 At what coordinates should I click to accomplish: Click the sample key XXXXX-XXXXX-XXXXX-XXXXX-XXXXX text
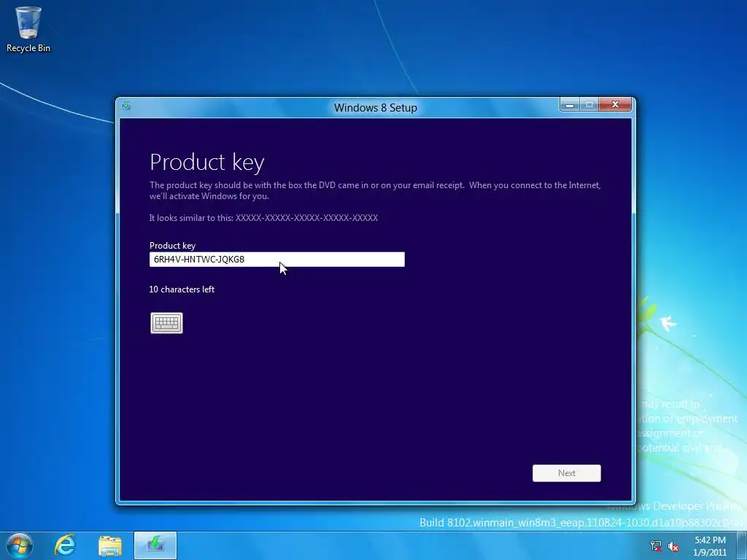point(307,217)
